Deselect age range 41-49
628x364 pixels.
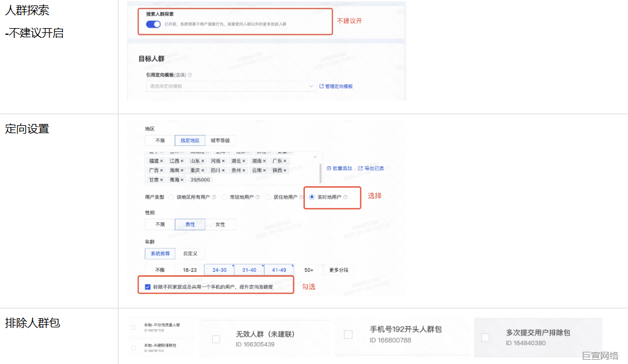click(x=279, y=270)
